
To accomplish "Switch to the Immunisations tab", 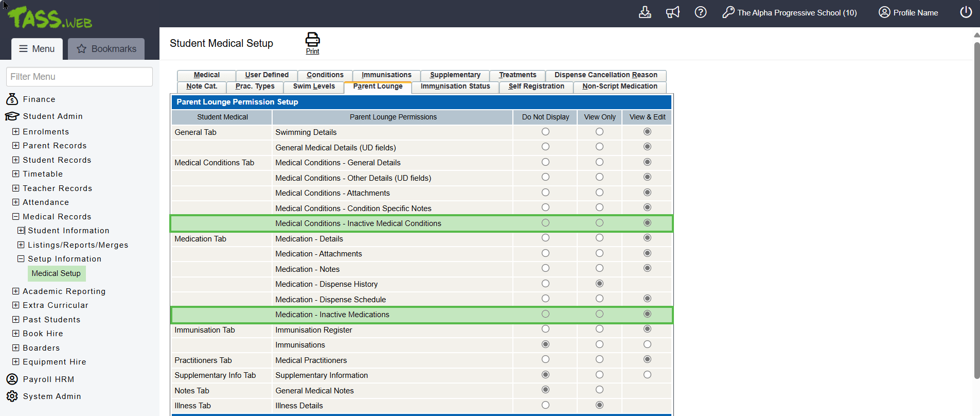I will tap(386, 75).
